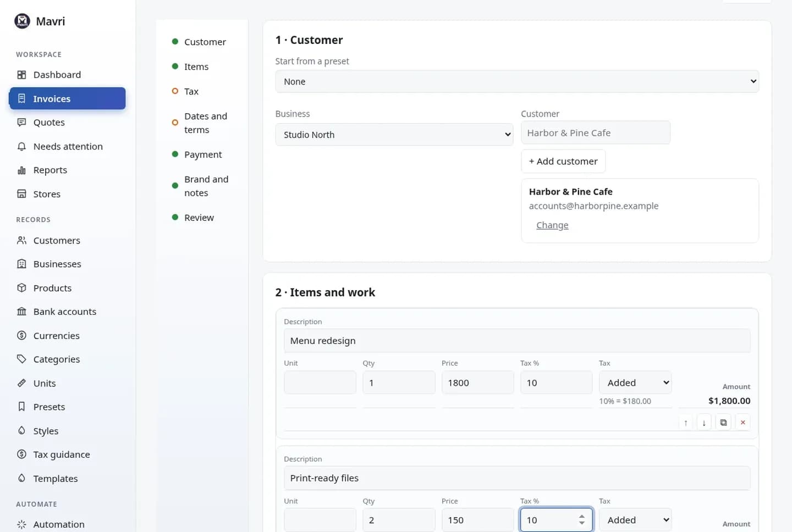The height and width of the screenshot is (532, 792).
Task: Click the Products box icon
Action: coord(21,288)
